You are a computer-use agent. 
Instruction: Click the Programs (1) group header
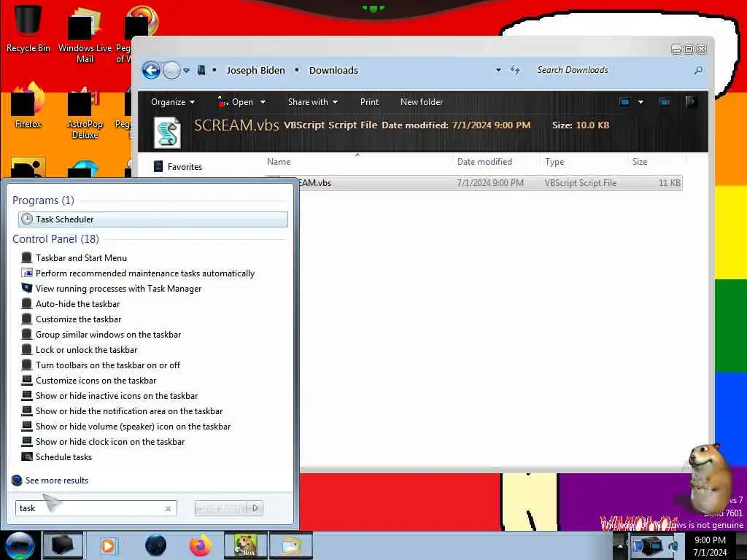[43, 201]
